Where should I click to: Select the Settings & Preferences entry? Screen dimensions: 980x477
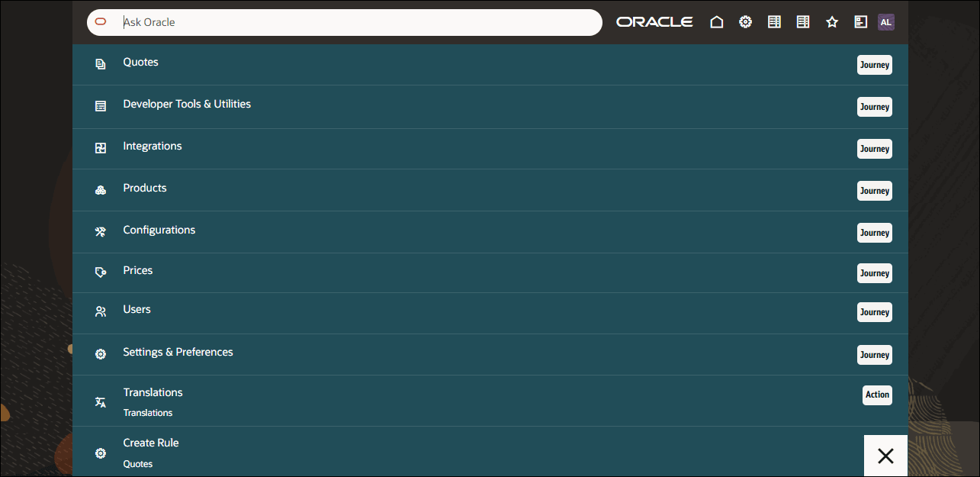[x=178, y=352]
